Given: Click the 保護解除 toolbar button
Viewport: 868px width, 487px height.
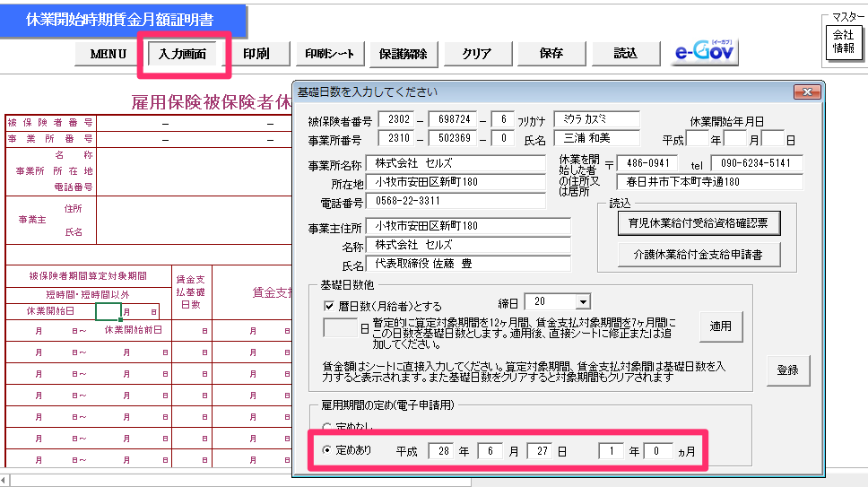Looking at the screenshot, I should (x=403, y=54).
